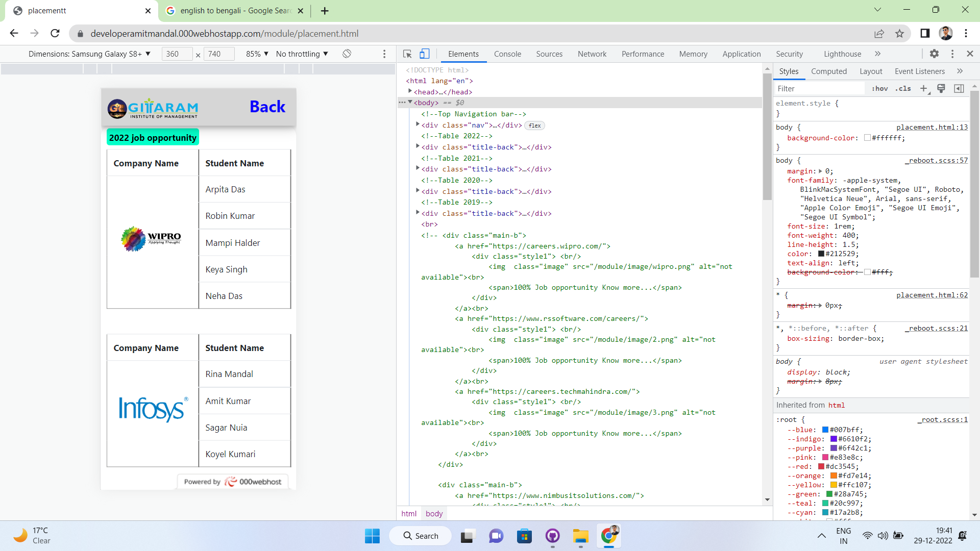Open _root.scss:1 source link
980x551 pixels.
[x=943, y=420]
